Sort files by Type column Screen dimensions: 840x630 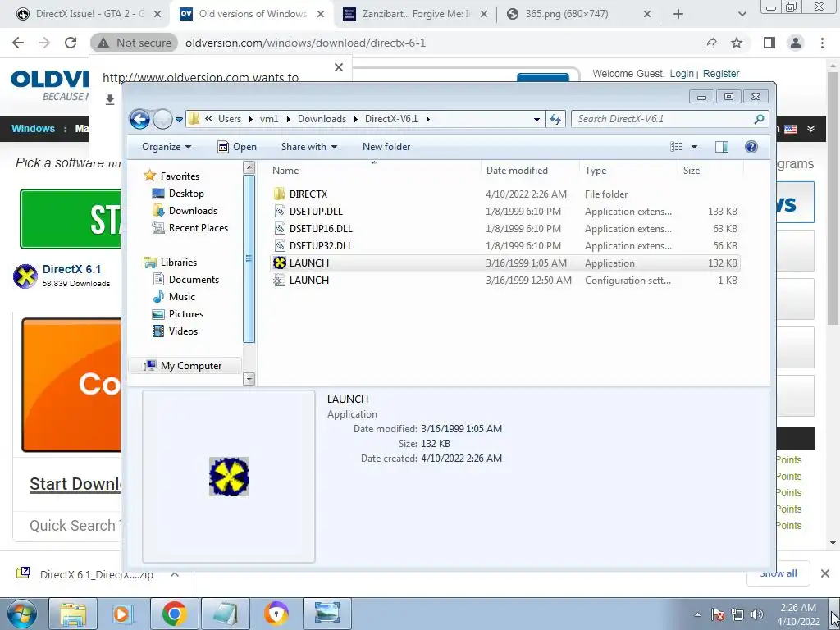[x=628, y=171]
